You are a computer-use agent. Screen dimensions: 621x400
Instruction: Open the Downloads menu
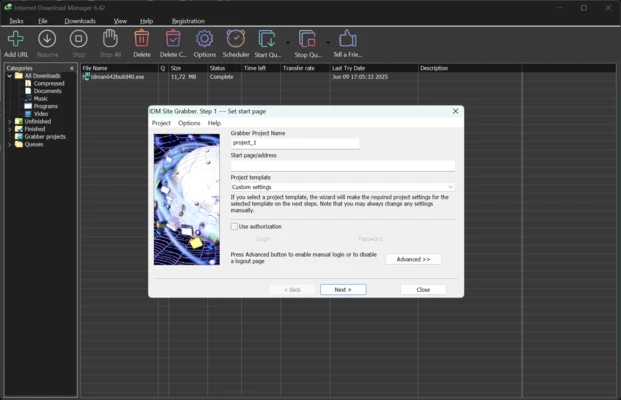(x=80, y=21)
